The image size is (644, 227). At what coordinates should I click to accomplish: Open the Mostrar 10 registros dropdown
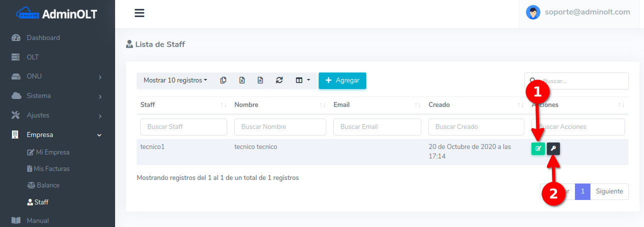tap(175, 80)
